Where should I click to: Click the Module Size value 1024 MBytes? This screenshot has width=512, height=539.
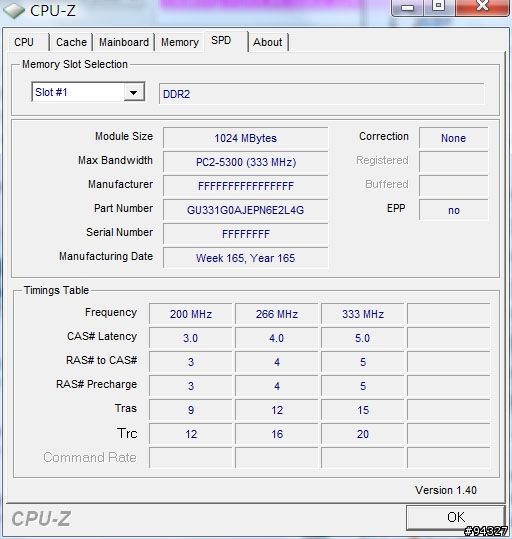(x=246, y=138)
